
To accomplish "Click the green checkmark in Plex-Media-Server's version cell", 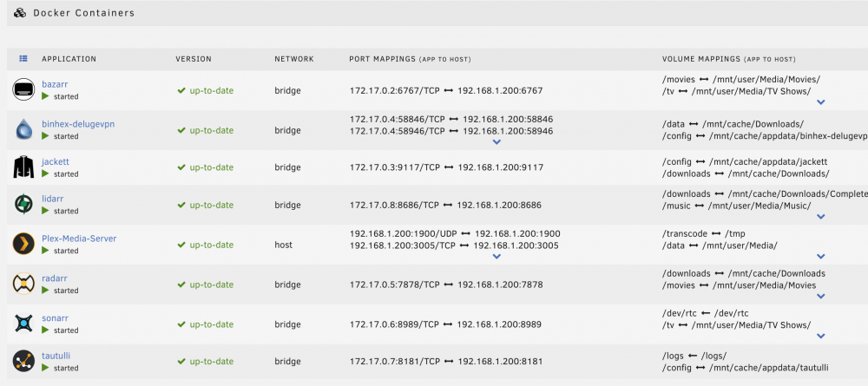I will click(181, 245).
